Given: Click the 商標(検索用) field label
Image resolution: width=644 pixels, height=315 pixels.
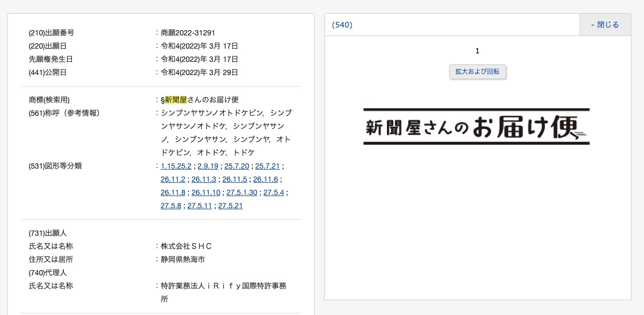Looking at the screenshot, I should pyautogui.click(x=49, y=100).
